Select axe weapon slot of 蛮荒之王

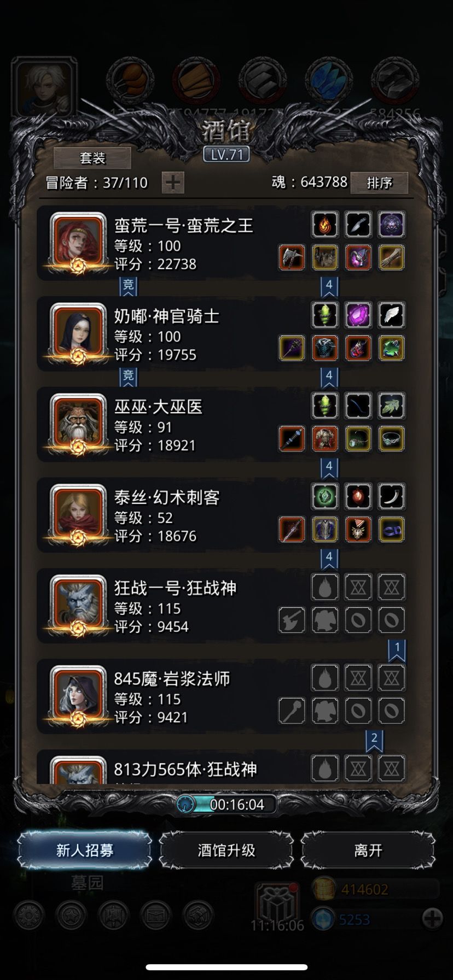pyautogui.click(x=292, y=257)
